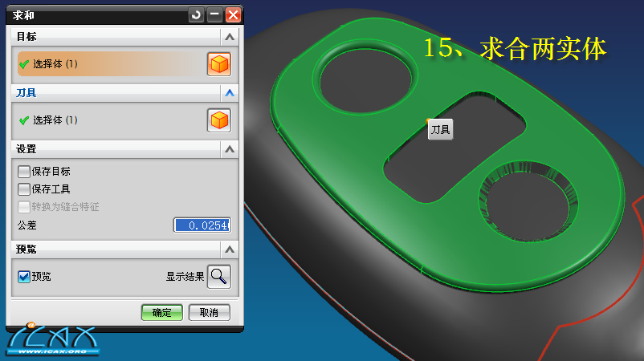Click the 确定 button
Viewport: 644px width, 361px height.
tap(162, 313)
